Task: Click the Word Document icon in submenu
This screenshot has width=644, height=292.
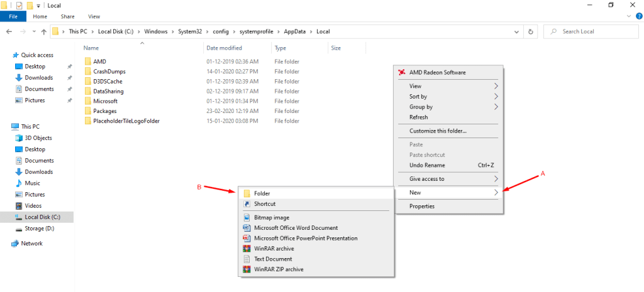Action: [247, 227]
